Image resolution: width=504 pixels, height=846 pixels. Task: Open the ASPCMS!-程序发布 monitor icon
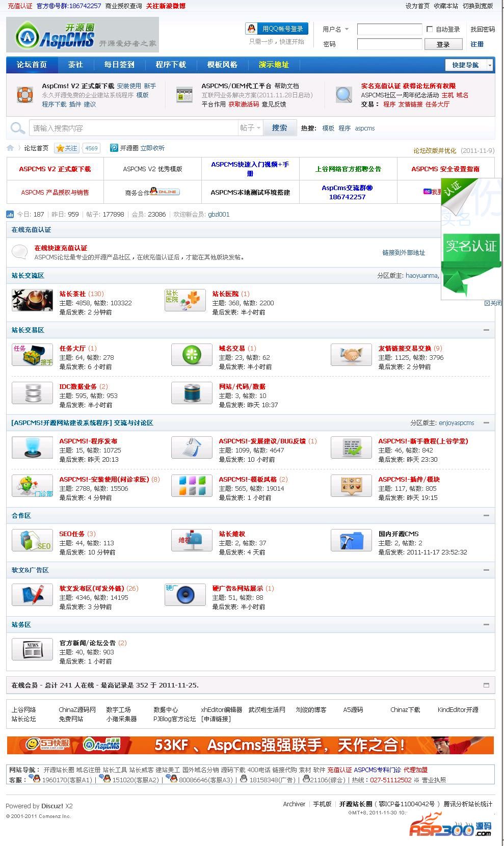[x=32, y=447]
